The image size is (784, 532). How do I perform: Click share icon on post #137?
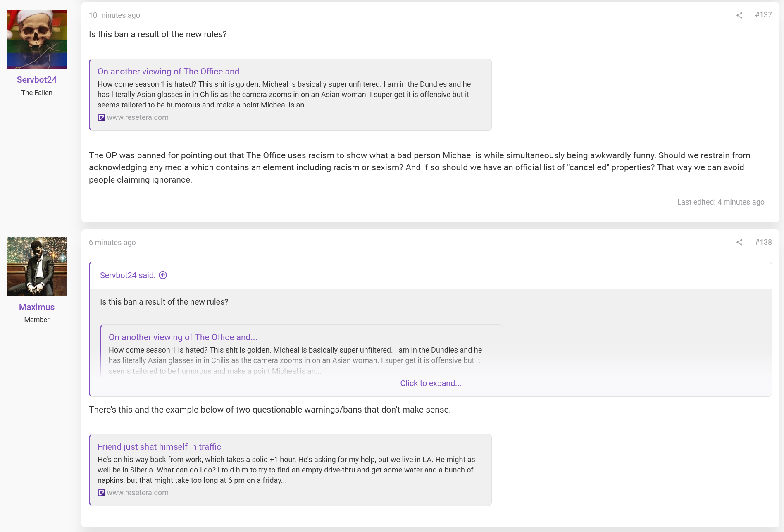(x=739, y=15)
